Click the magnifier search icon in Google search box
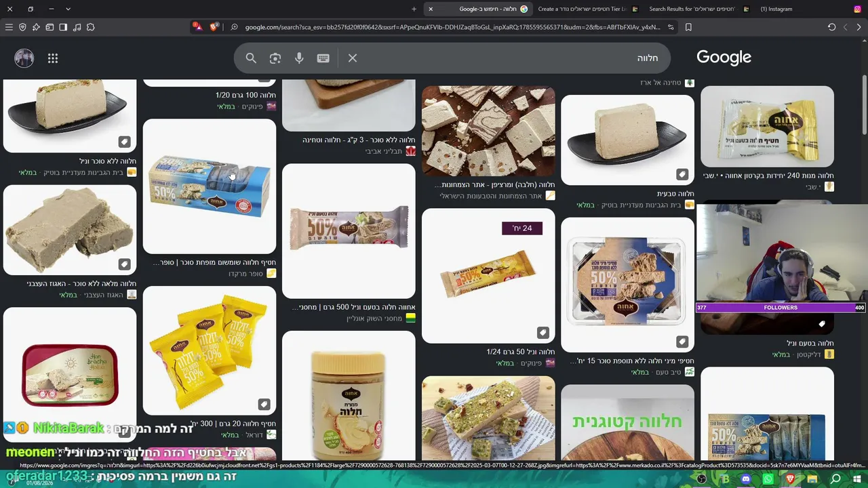Screen dimensions: 868x488 click(251, 58)
